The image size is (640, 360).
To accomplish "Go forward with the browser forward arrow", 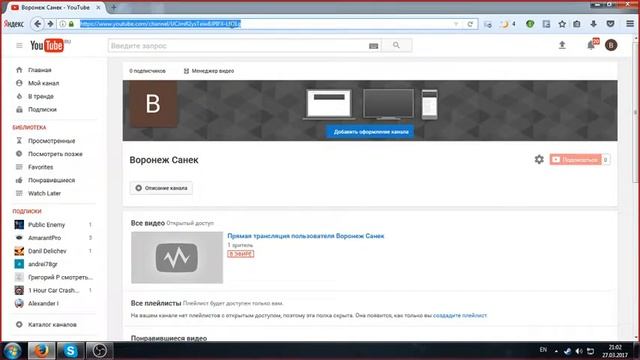I will coord(50,24).
